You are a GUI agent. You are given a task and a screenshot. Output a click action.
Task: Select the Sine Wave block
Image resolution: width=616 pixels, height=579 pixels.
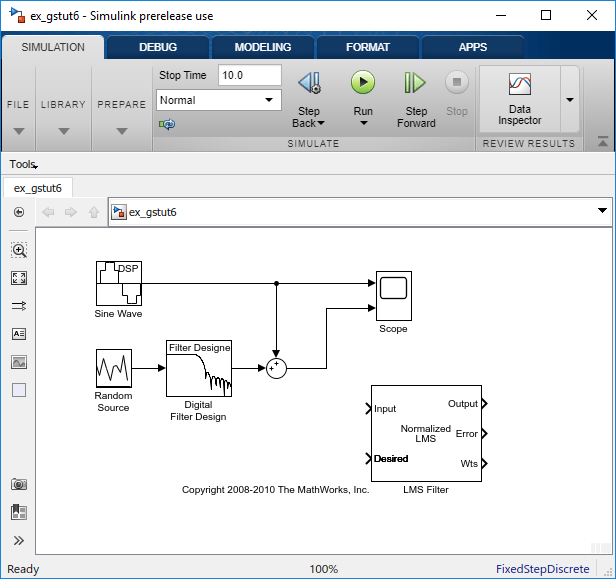click(x=119, y=283)
